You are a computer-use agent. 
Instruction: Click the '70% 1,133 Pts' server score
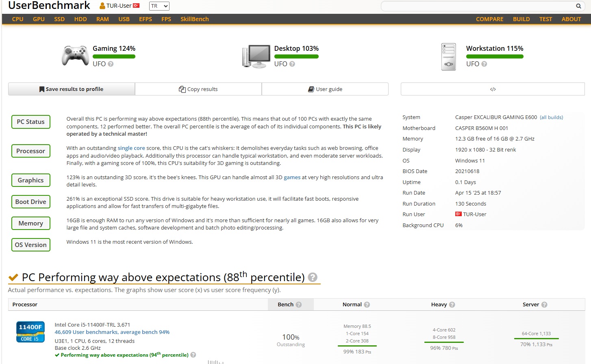pos(536,344)
